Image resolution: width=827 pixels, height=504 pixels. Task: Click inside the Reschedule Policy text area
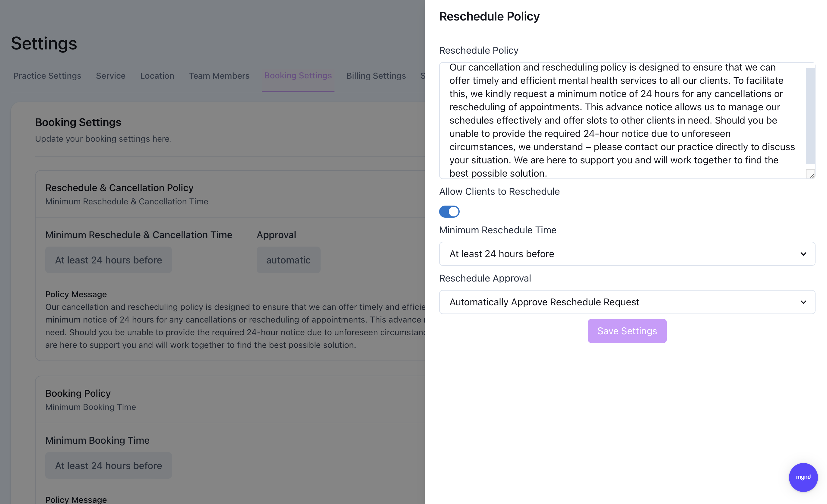pyautogui.click(x=621, y=120)
